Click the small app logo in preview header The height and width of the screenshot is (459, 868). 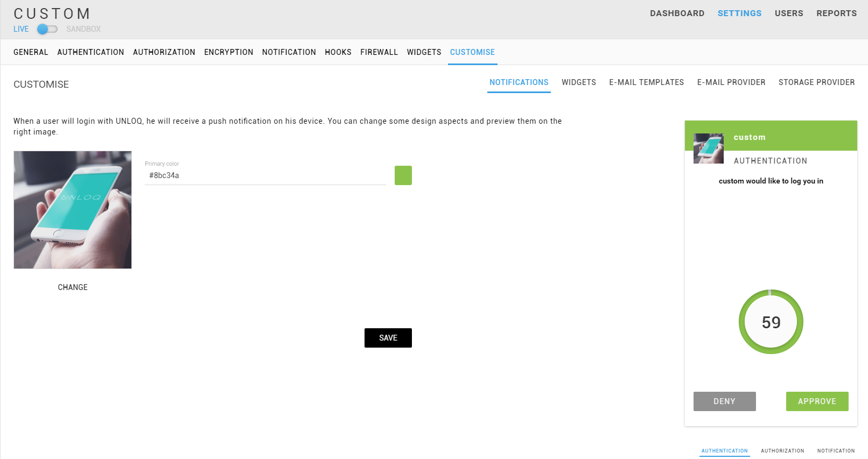709,149
